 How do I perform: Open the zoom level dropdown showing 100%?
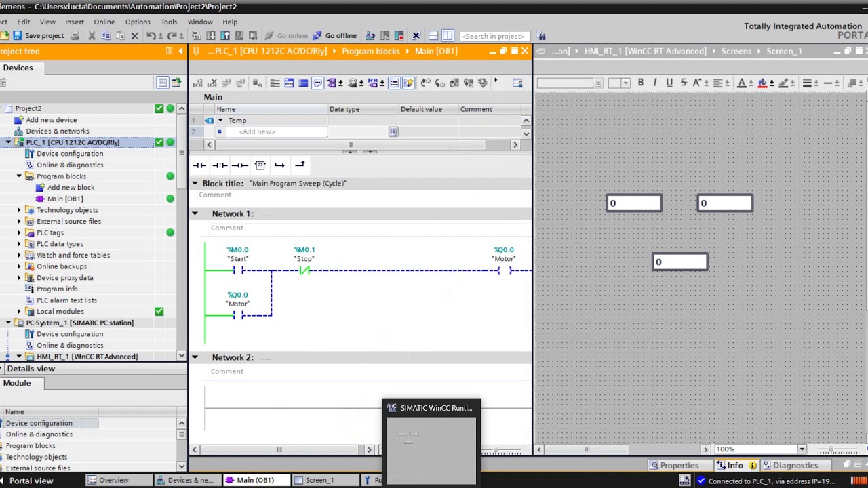click(x=802, y=449)
